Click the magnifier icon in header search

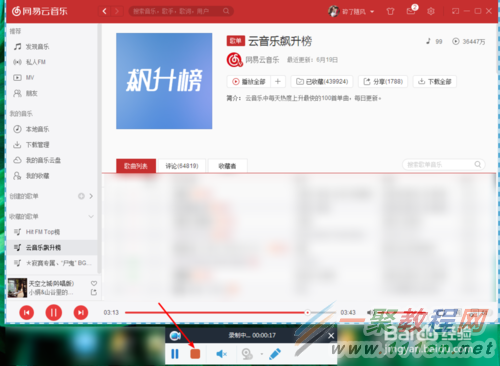click(x=226, y=11)
